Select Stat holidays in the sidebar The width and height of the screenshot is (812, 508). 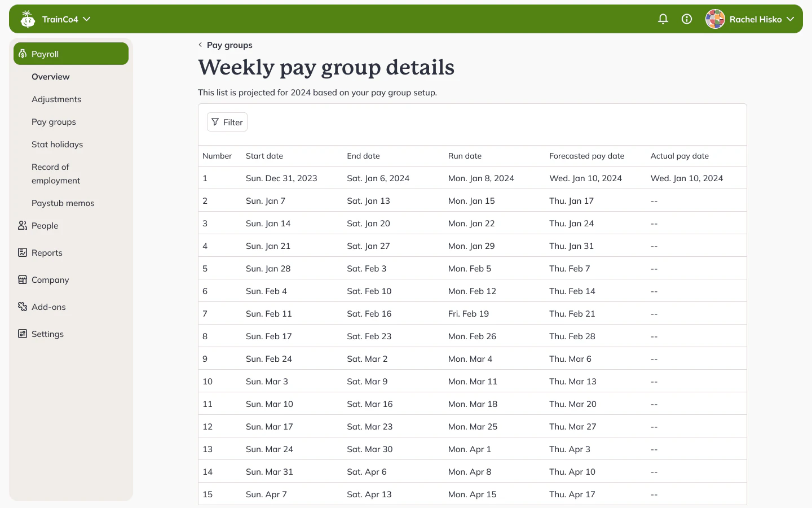[x=57, y=144]
